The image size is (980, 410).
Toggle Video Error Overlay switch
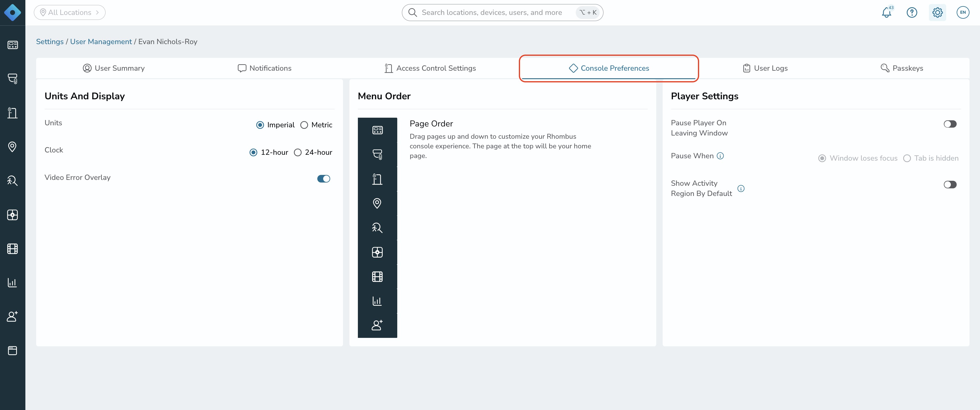(x=324, y=179)
